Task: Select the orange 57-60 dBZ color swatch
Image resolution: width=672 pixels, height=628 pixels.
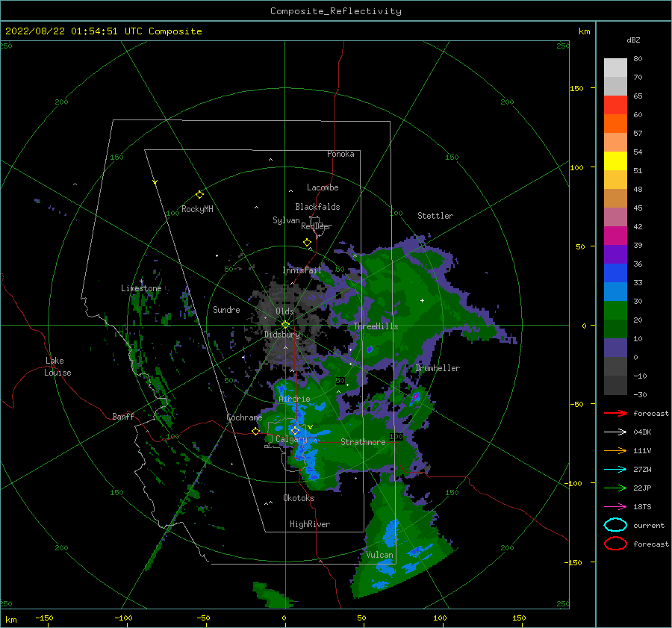Action: (615, 124)
